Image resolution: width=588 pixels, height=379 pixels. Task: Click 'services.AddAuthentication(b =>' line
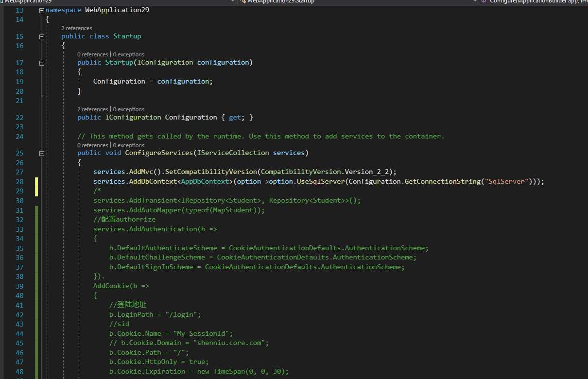pos(155,229)
